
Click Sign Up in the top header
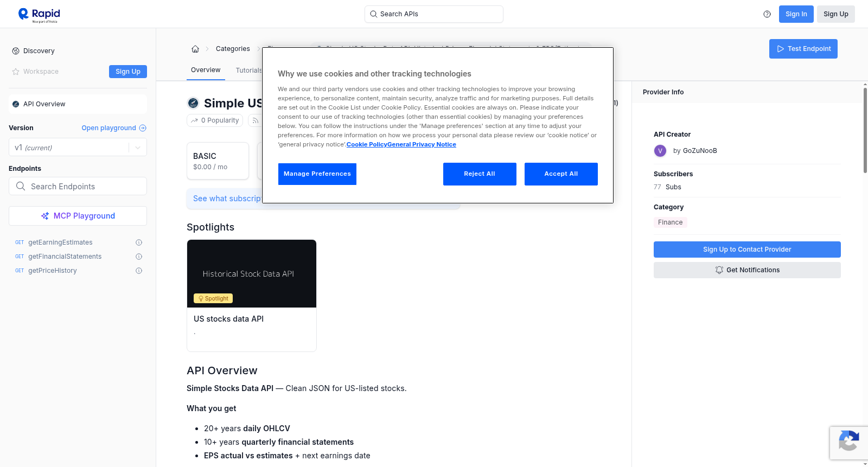tap(836, 14)
